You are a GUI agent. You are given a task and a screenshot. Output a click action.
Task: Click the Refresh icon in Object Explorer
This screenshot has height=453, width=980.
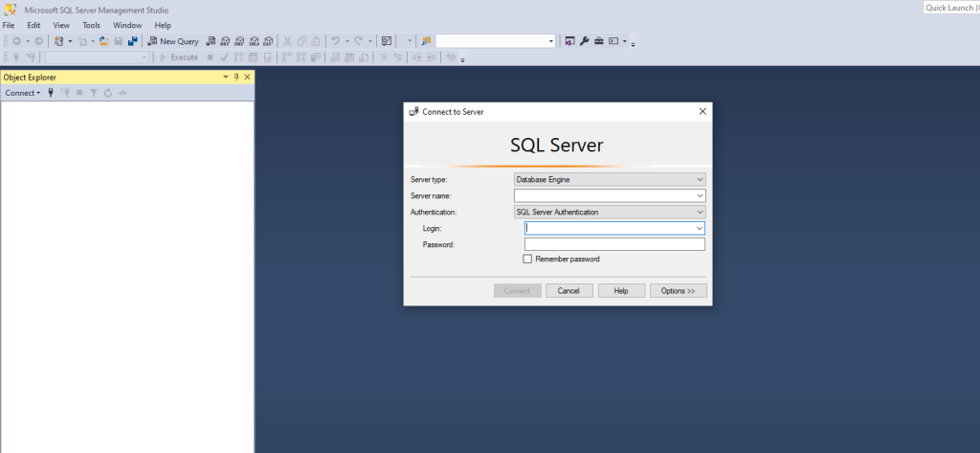click(x=108, y=93)
